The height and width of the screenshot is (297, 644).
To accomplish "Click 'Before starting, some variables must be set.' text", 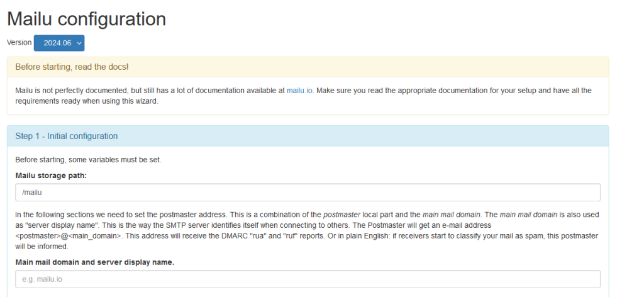I will [88, 160].
